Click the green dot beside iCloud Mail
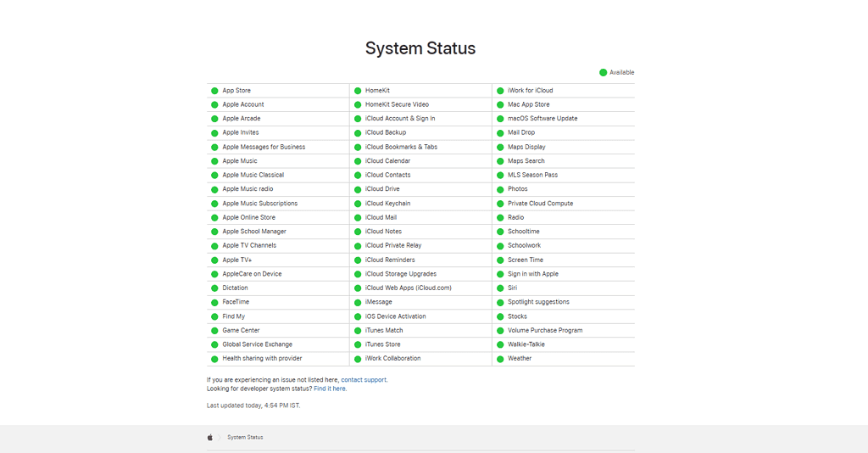This screenshot has height=453, width=868. click(358, 218)
